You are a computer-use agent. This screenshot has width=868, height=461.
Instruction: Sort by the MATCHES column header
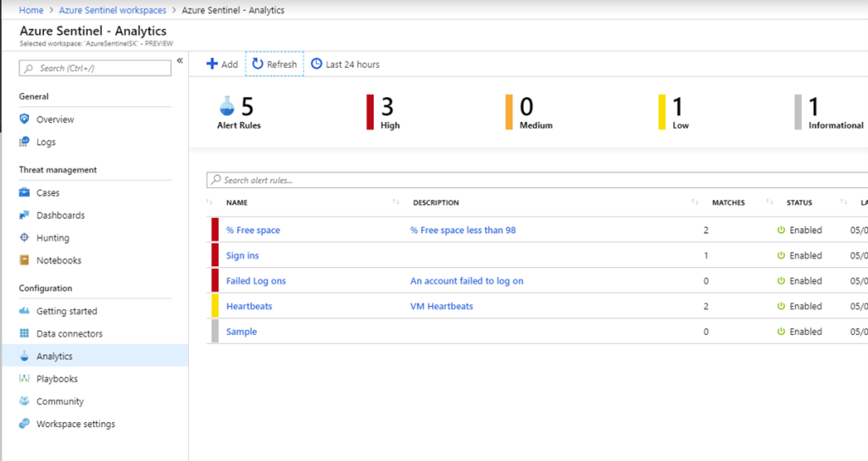[x=728, y=203]
